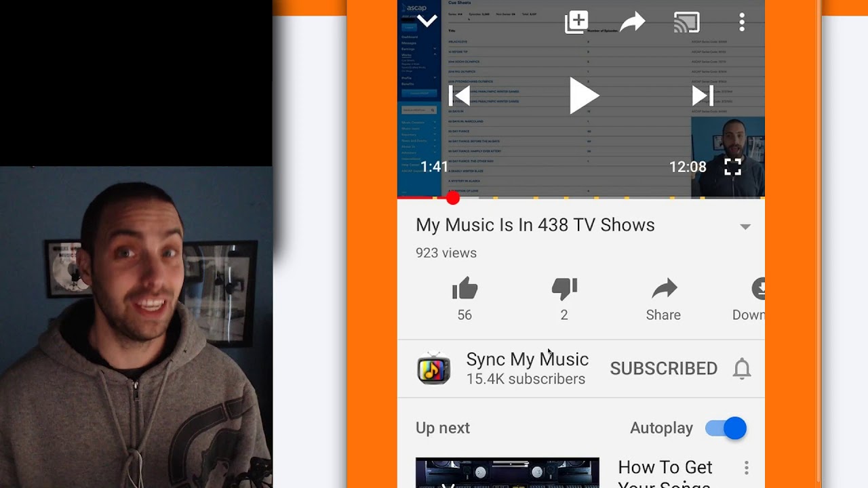
Task: Tap the Download button
Action: tap(749, 300)
